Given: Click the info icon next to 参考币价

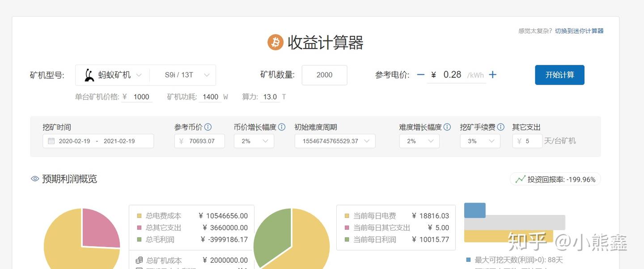Looking at the screenshot, I should (x=208, y=127).
